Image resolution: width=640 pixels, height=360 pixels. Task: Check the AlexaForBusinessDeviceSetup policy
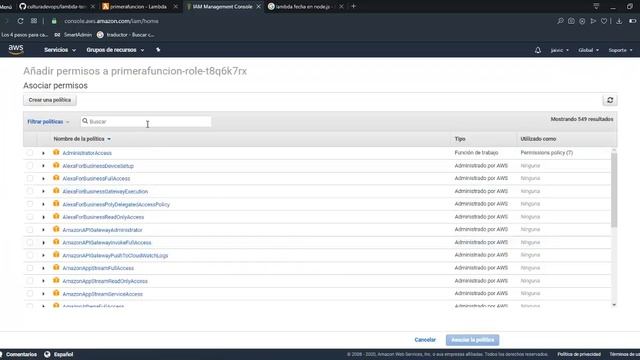30,166
